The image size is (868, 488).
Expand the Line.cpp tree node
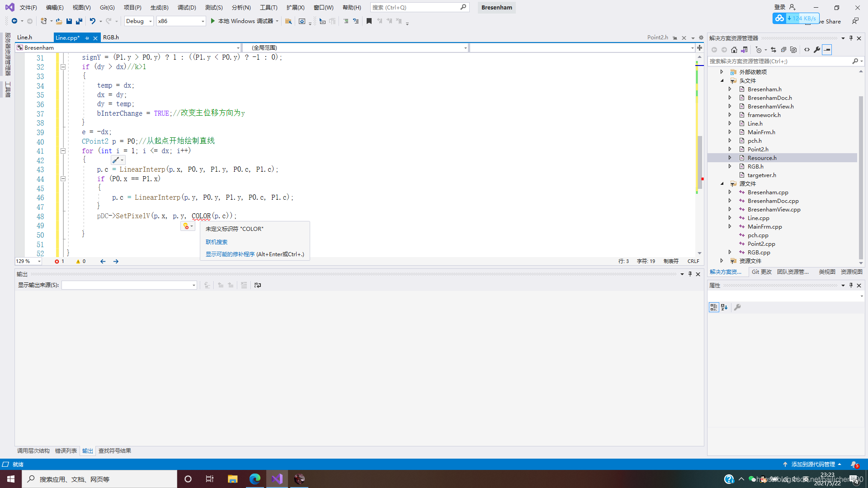coord(730,218)
